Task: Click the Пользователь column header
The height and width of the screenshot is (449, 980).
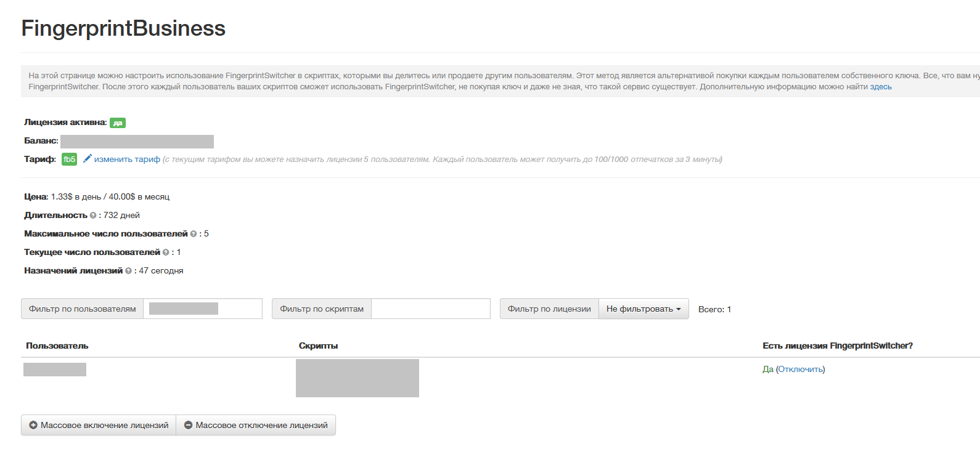Action: (57, 346)
